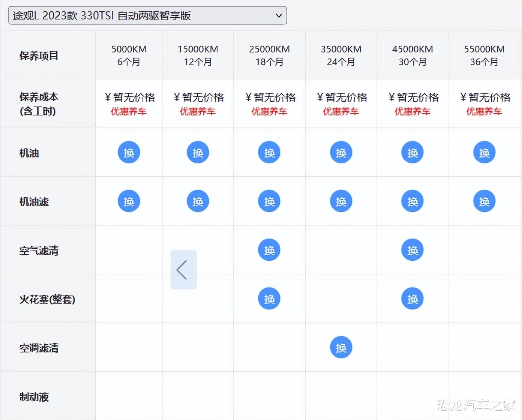This screenshot has width=522, height=420.
Task: Open 优惠养车 link under 5000KM
Action: (x=129, y=111)
